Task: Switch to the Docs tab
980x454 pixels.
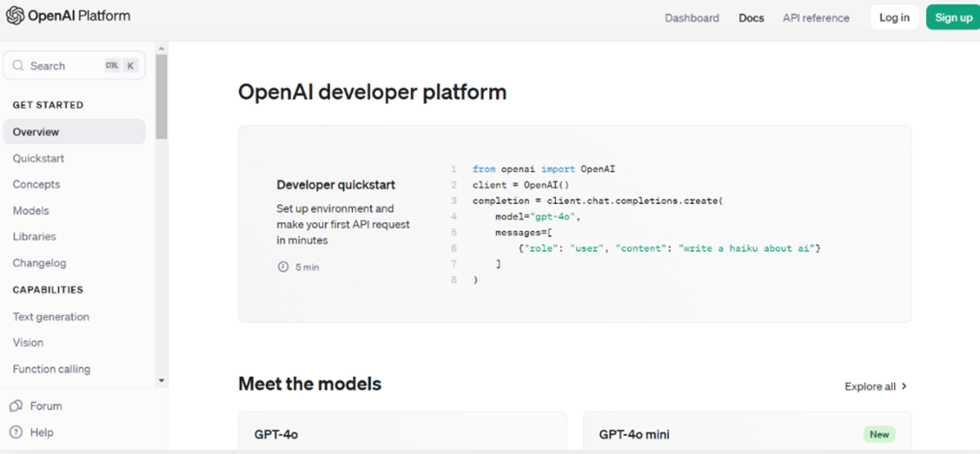Action: click(751, 18)
